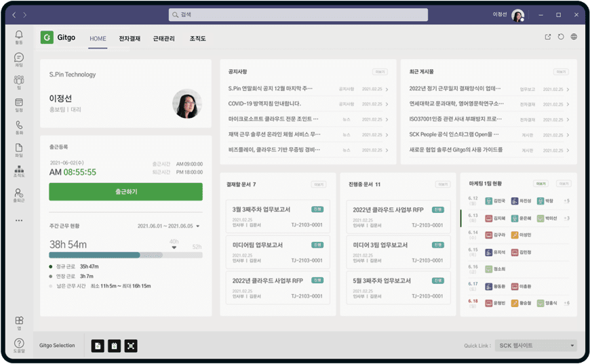Open the Quick Link SCK 웹사이트 dropdown
Screen dimensions: 590x364
click(536, 346)
